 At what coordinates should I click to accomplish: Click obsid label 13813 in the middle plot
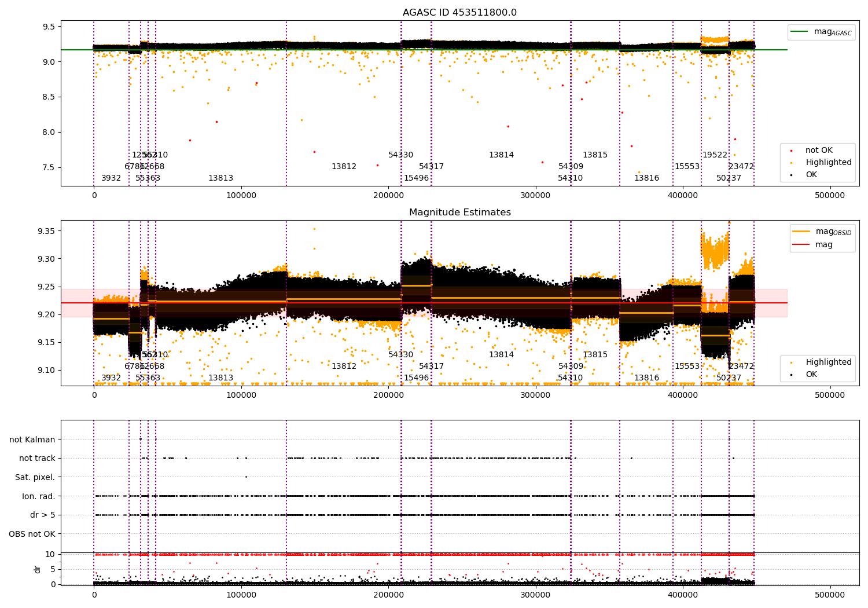(220, 378)
